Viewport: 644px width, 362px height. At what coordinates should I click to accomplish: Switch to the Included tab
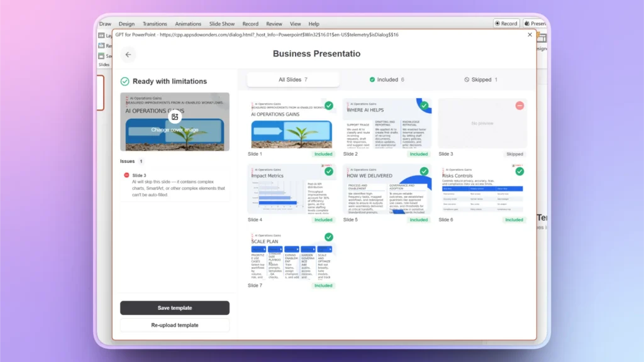click(387, 80)
